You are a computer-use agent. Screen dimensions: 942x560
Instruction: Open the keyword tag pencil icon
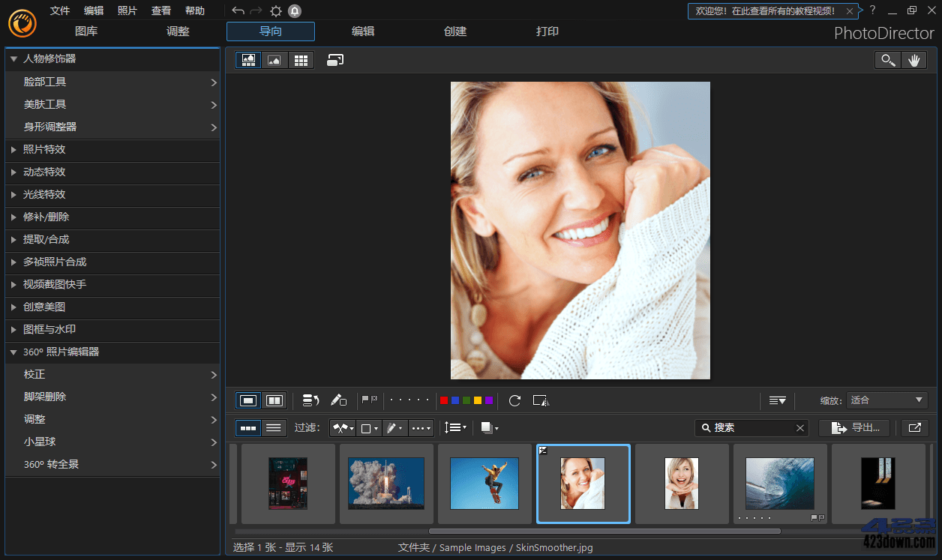pos(338,400)
